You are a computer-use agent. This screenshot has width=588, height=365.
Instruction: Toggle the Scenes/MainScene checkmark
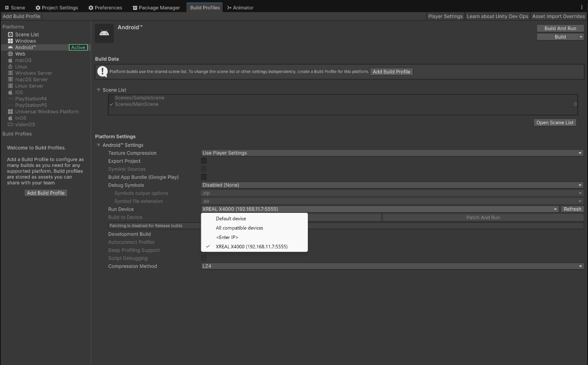pos(111,104)
